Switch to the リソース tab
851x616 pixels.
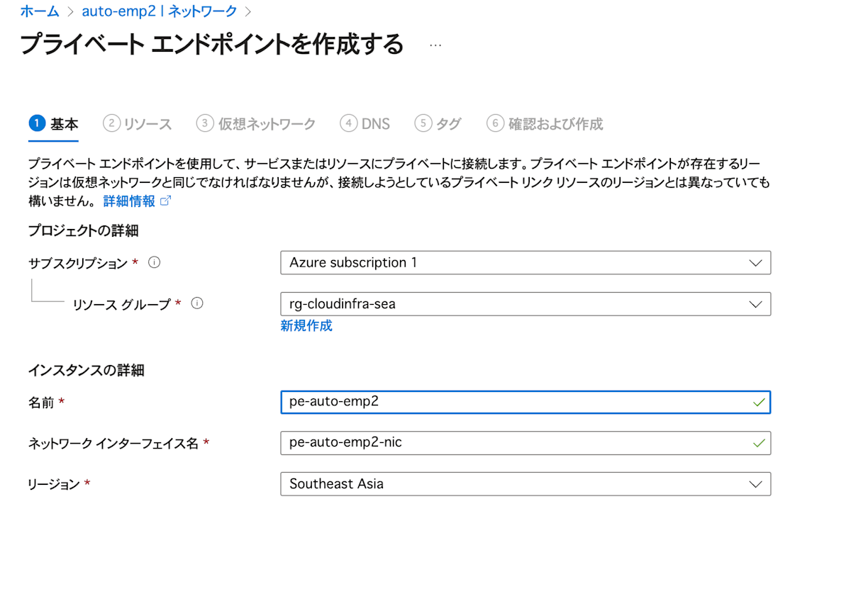[145, 123]
